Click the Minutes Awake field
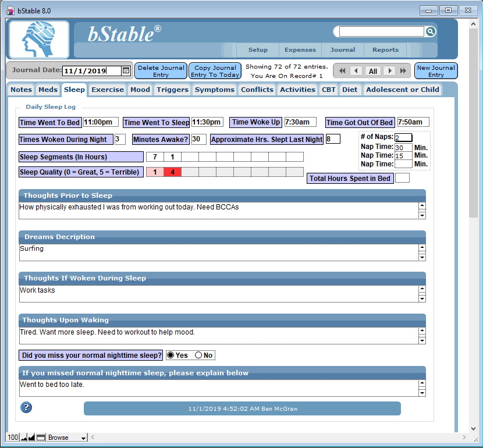Viewport: 483px width, 448px height. click(x=198, y=139)
